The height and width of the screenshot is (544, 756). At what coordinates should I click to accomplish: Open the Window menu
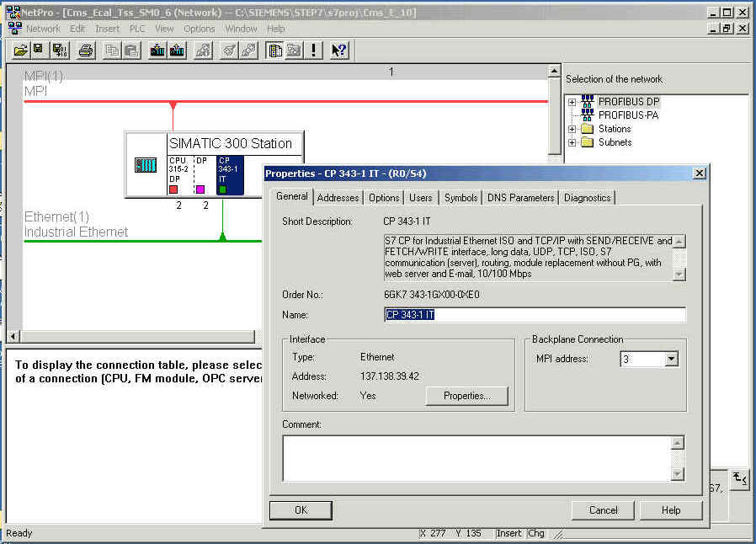(241, 29)
